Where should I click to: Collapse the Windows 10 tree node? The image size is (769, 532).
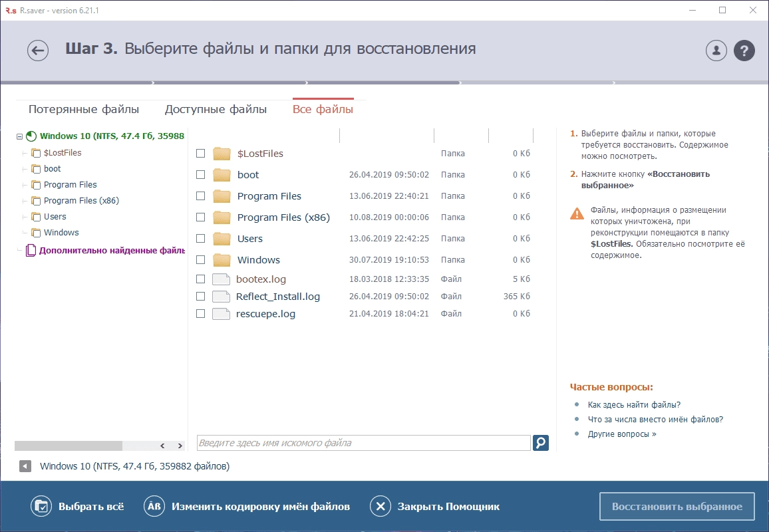(x=19, y=137)
